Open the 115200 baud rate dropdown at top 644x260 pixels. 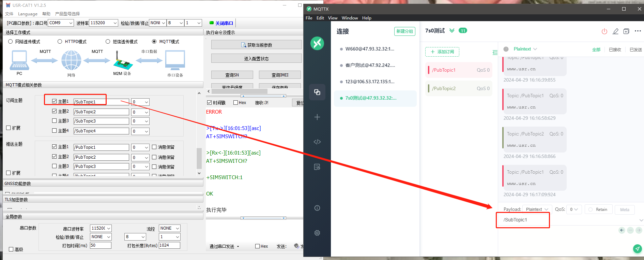104,23
